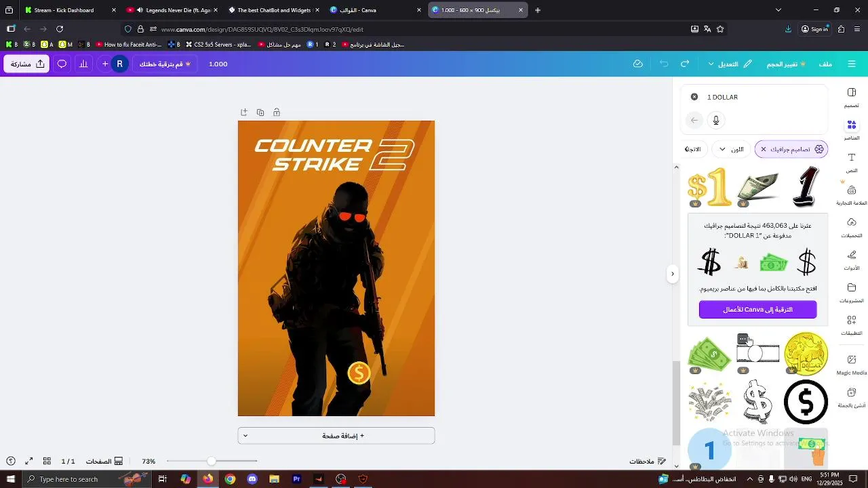Image resolution: width=868 pixels, height=488 pixels.
Task: Open the Orientation (الاتجاه) filter chip
Action: coord(694,149)
